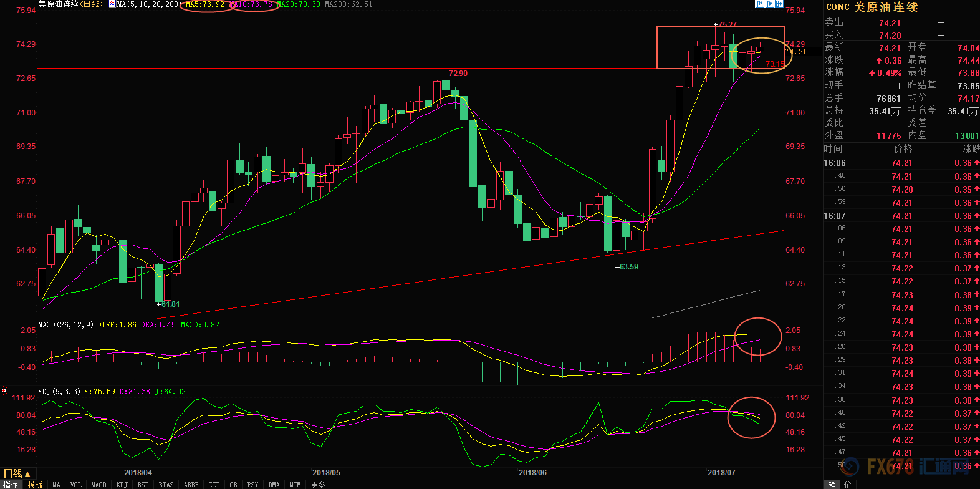Image resolution: width=980 pixels, height=489 pixels.
Task: Click the 61.81 low price marker on chart
Action: 170,304
